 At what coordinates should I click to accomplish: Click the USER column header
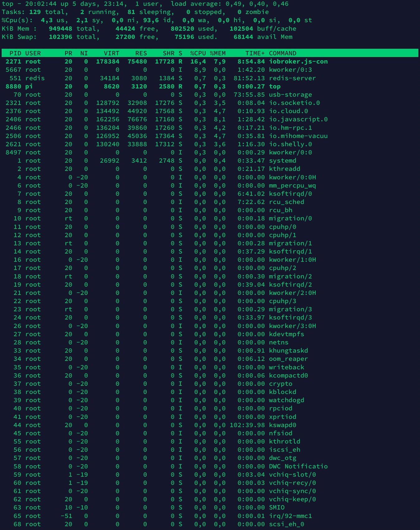click(x=33, y=53)
